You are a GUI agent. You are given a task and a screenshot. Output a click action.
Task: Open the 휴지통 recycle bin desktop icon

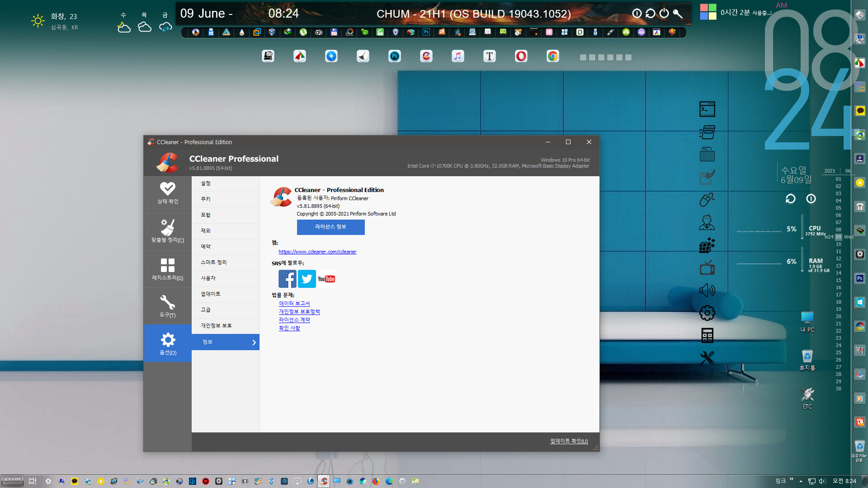click(807, 360)
